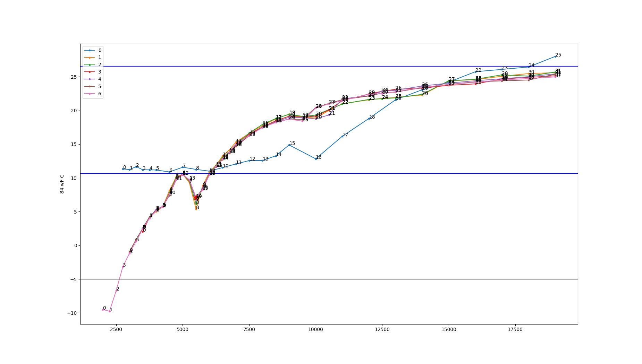Click x-axis tick label 2500

tap(116, 329)
